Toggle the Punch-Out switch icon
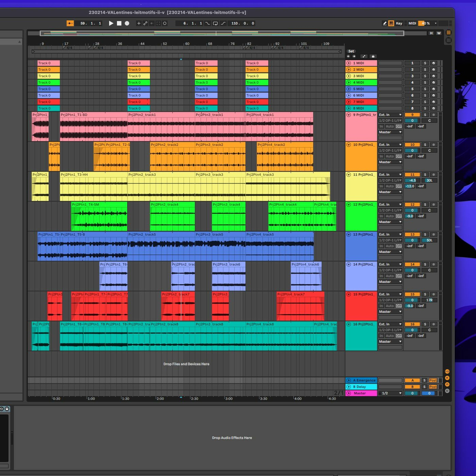This screenshot has height=476, width=476. (223, 23)
